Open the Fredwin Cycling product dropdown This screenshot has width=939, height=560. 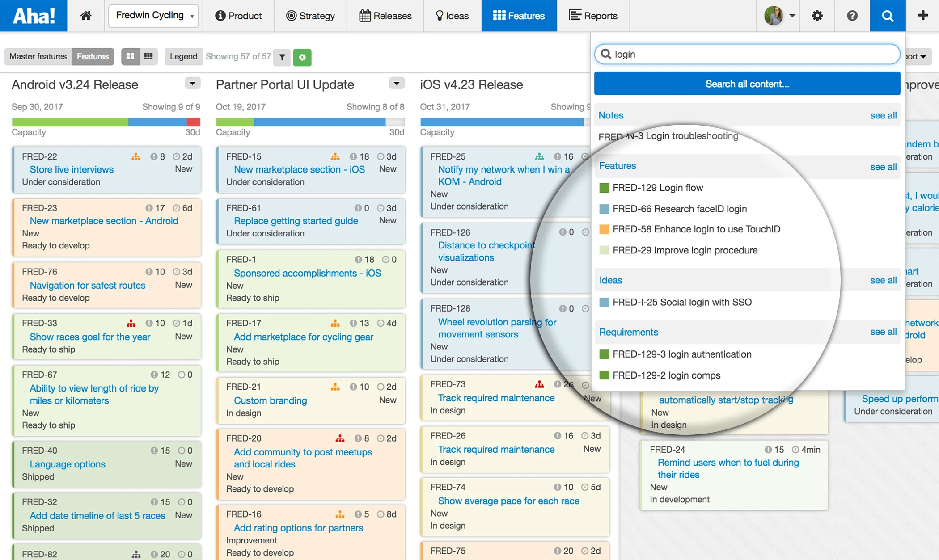pos(154,16)
